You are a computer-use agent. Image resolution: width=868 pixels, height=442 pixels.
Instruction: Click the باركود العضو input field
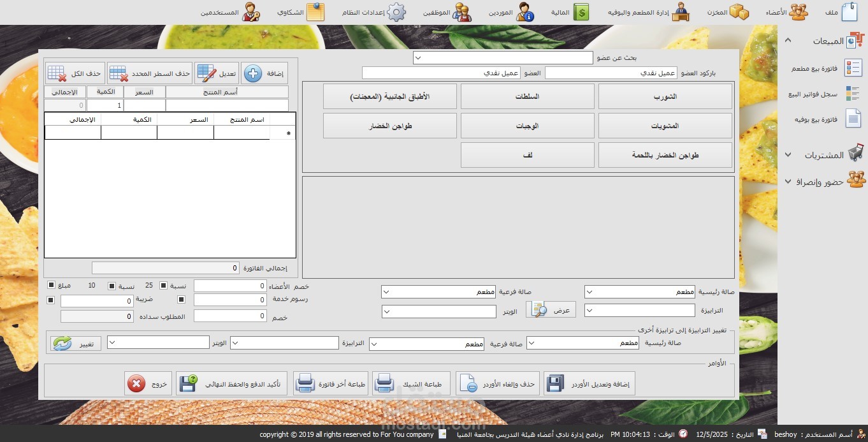point(611,73)
